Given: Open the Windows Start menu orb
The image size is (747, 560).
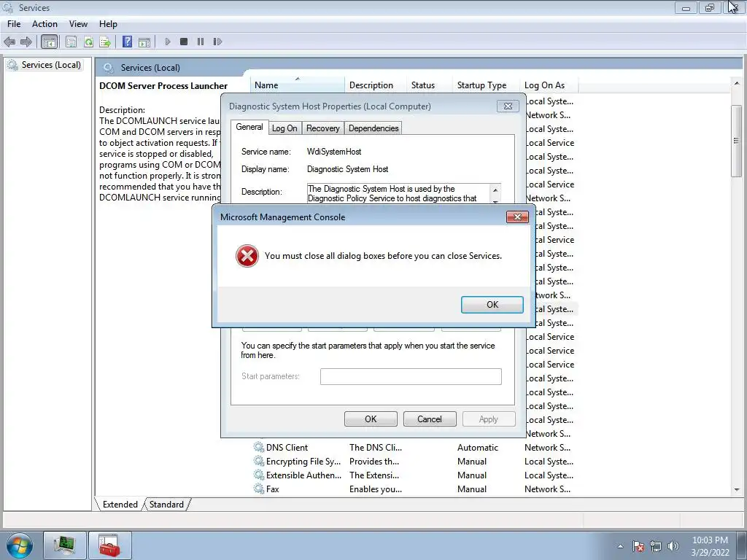Looking at the screenshot, I should (x=20, y=545).
